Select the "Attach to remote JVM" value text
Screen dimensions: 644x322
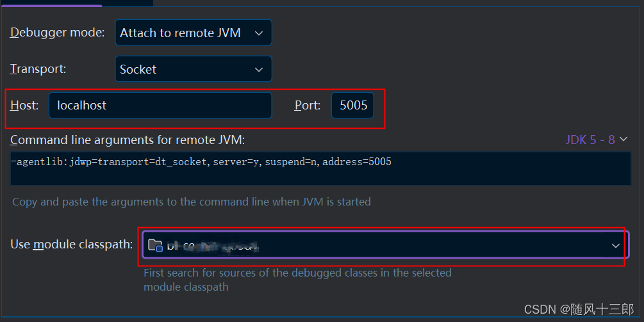click(x=180, y=33)
